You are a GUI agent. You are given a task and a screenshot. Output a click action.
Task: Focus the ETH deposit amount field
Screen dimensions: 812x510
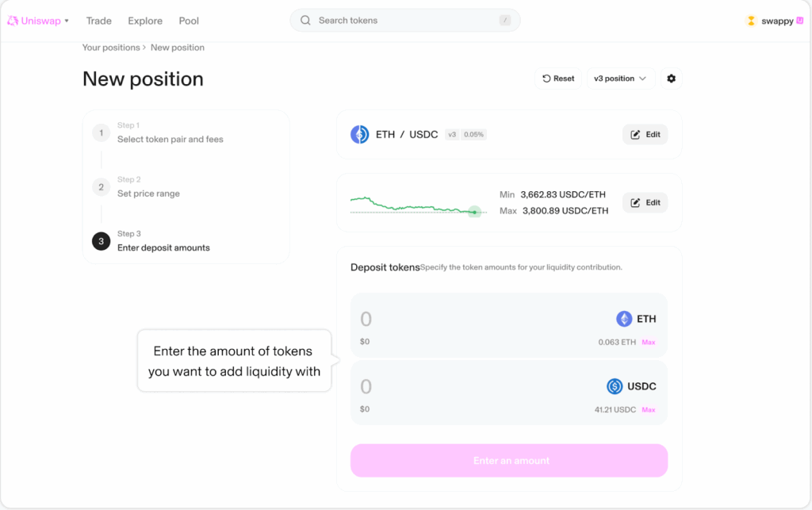tap(476, 319)
